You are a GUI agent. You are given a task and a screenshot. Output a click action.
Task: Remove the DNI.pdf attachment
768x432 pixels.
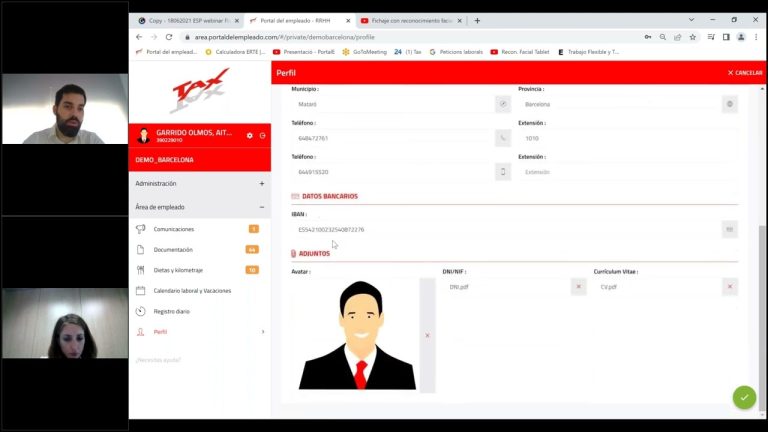(x=578, y=287)
